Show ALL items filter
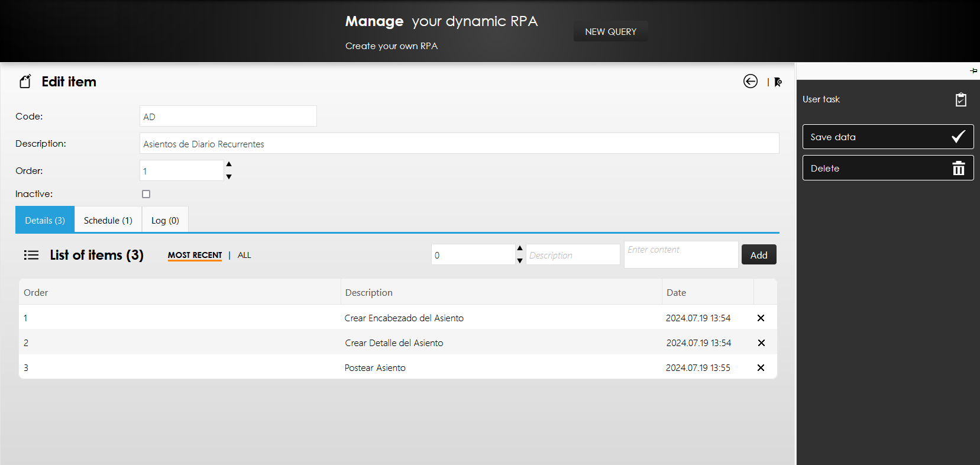Image resolution: width=980 pixels, height=465 pixels. click(x=244, y=255)
